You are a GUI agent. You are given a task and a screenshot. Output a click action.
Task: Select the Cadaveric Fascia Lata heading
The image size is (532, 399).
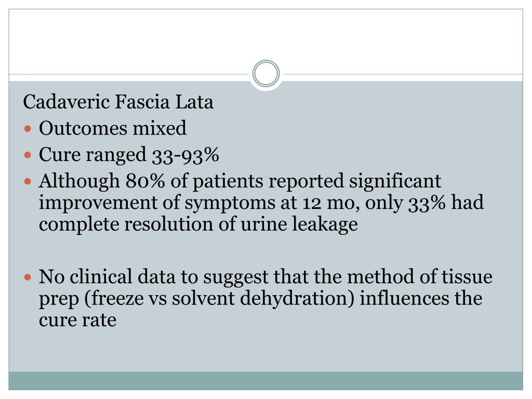pos(118,101)
